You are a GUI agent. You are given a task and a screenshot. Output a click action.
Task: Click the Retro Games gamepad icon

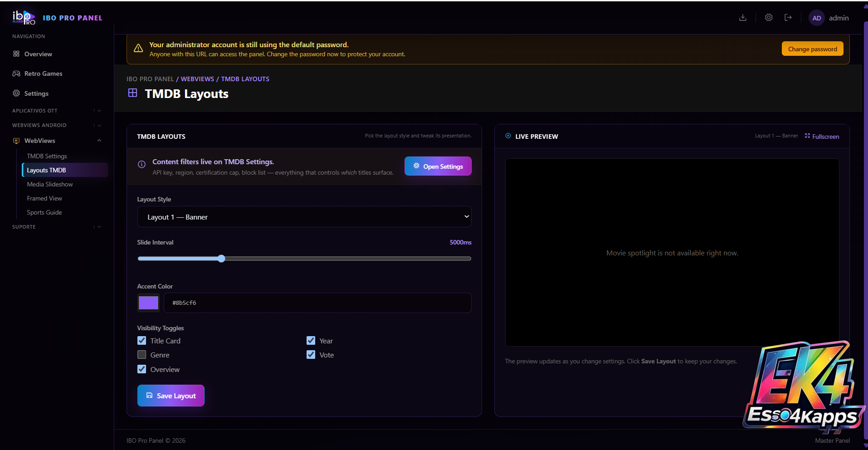[x=16, y=73]
